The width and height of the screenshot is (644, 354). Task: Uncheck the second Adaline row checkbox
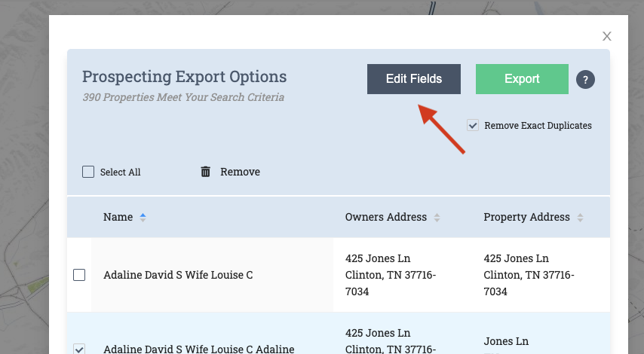click(79, 349)
